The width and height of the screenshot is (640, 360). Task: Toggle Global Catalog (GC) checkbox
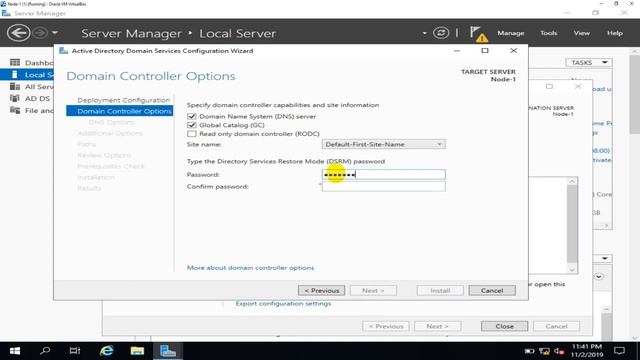(x=191, y=125)
